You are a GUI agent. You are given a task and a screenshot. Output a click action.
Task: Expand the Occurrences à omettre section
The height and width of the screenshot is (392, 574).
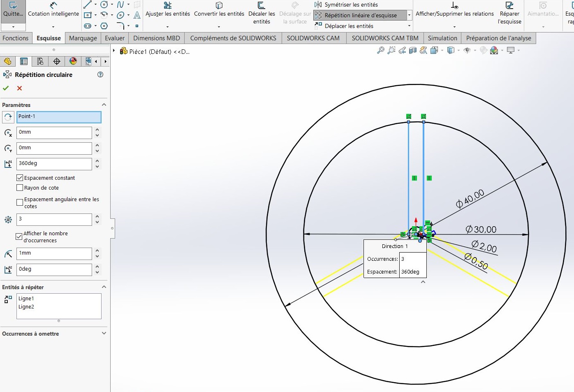click(x=104, y=334)
